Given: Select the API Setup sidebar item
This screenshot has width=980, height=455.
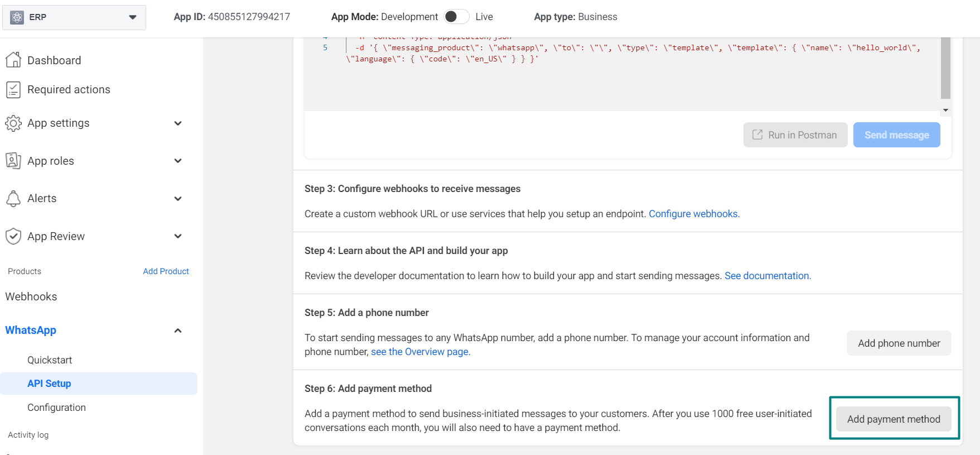Looking at the screenshot, I should tap(99, 384).
